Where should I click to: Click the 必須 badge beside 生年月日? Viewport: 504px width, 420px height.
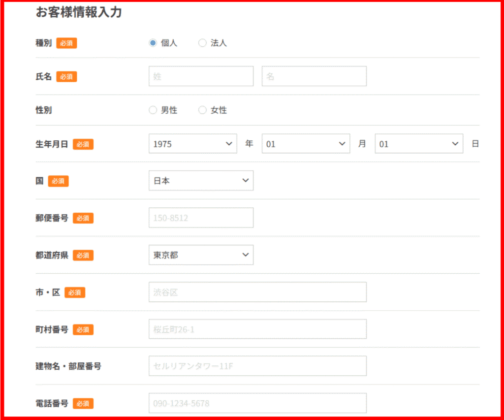click(83, 144)
